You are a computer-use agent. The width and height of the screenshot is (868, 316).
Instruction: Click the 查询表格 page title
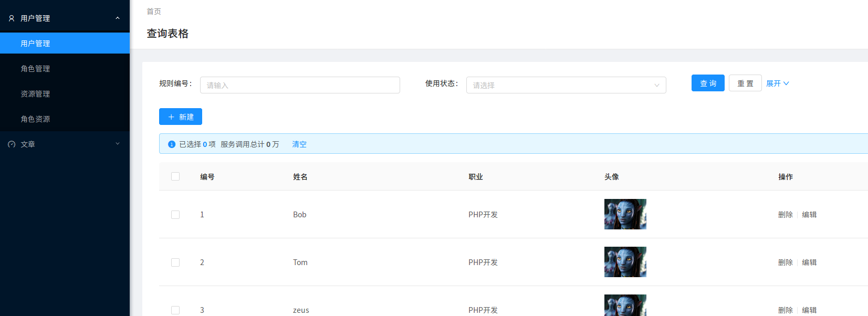point(168,34)
